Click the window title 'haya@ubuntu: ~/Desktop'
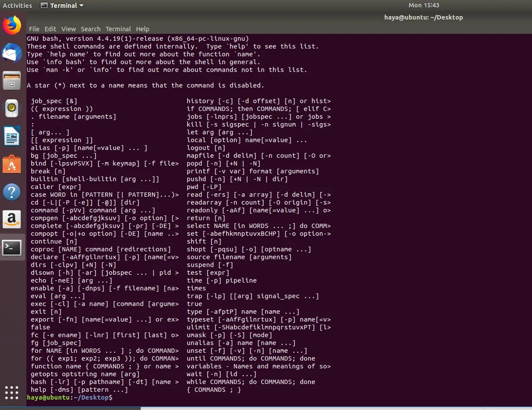This screenshot has height=410, width=532. [423, 17]
